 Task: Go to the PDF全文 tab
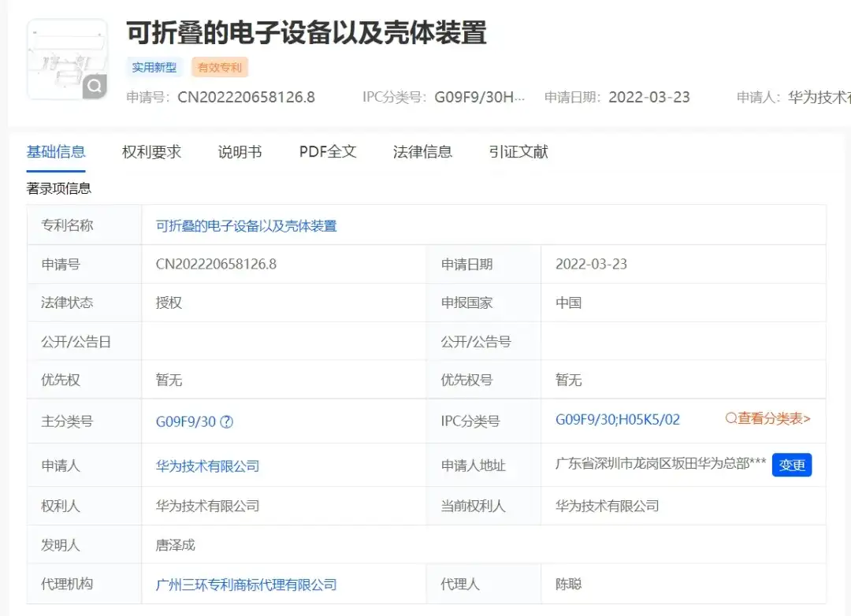coord(328,152)
